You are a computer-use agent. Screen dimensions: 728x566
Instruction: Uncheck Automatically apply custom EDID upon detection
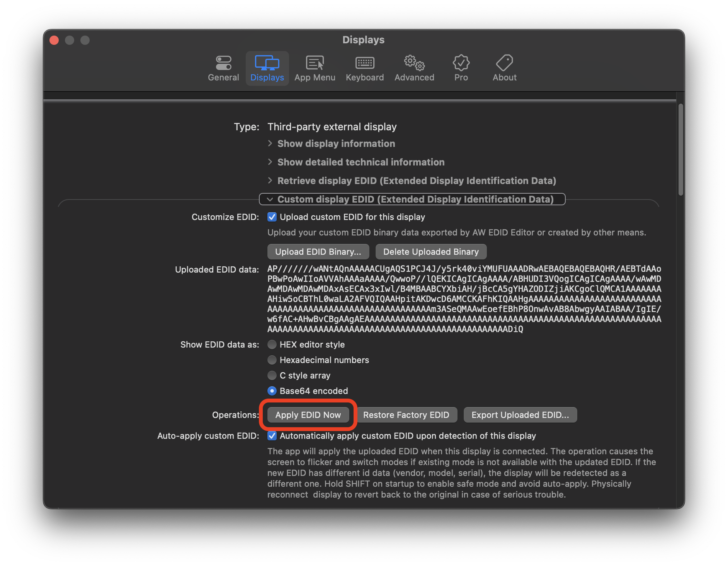(272, 436)
